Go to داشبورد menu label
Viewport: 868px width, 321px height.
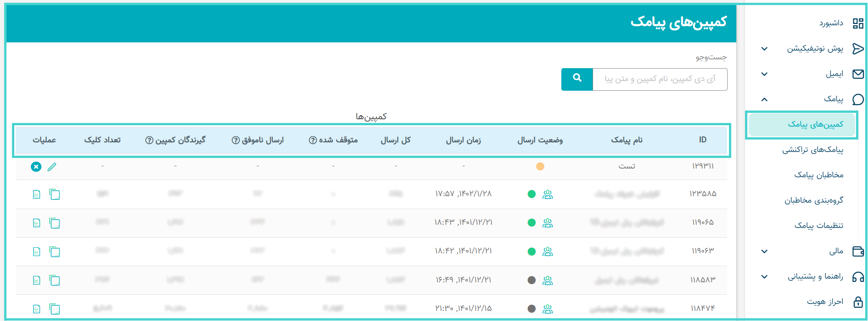pyautogui.click(x=831, y=23)
